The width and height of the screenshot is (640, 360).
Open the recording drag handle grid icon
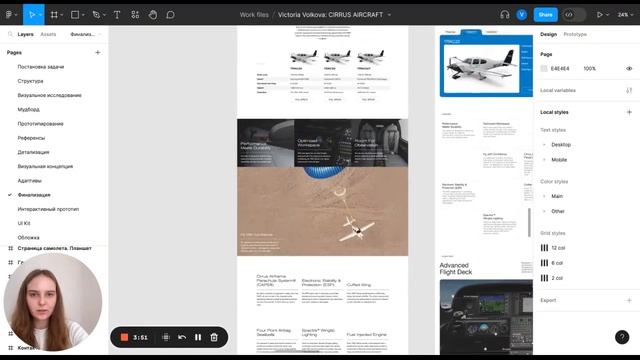click(166, 337)
